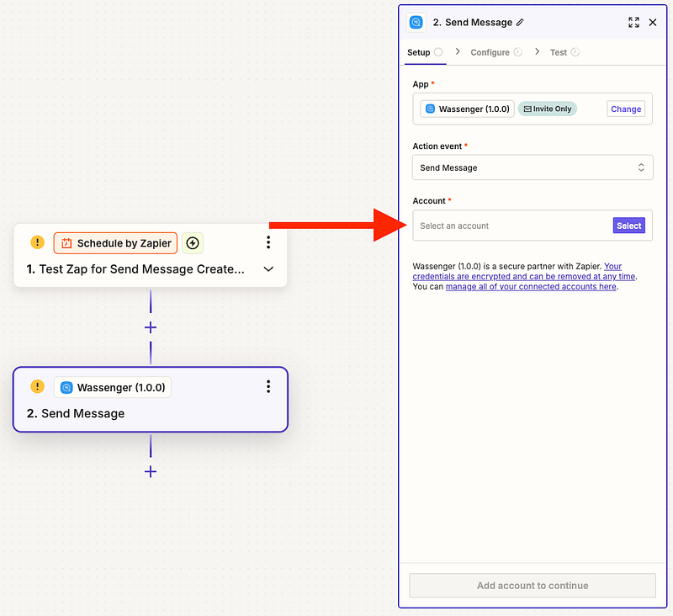Expand the Test Zap trigger step chevron
Viewport: 673px width, 616px height.
click(268, 269)
